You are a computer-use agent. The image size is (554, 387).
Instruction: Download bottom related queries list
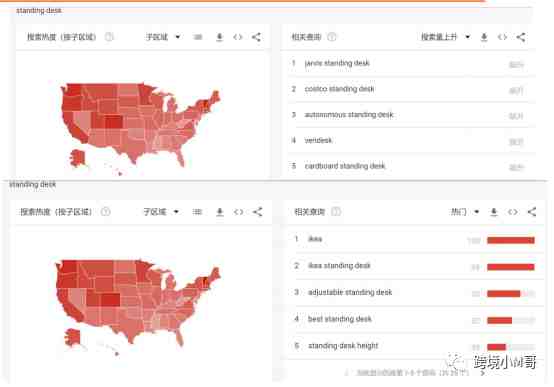pyautogui.click(x=494, y=212)
